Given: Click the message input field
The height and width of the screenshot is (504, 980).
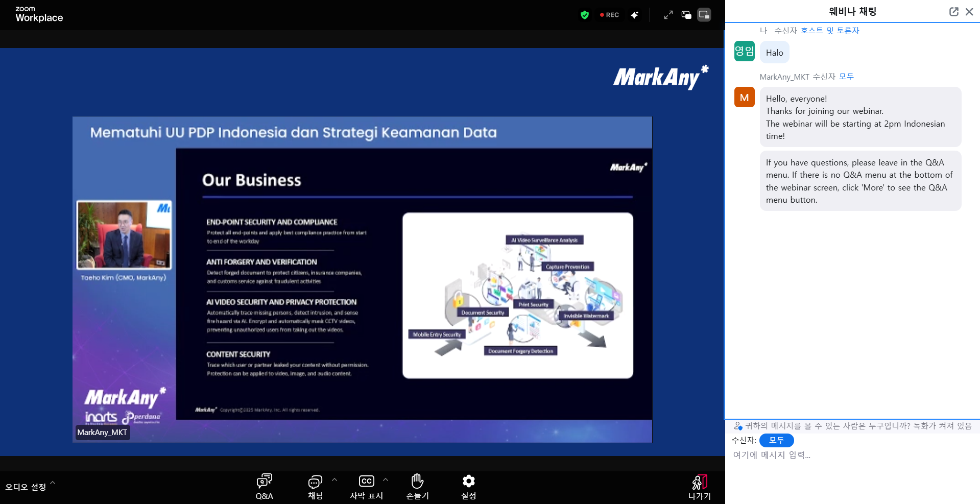Looking at the screenshot, I should [x=852, y=455].
